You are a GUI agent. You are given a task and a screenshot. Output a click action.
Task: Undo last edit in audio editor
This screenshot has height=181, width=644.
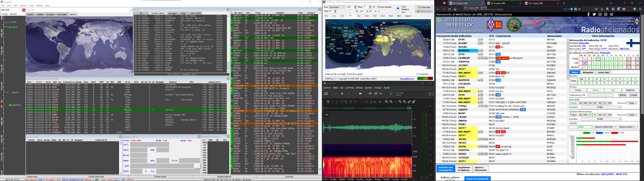click(x=328, y=102)
